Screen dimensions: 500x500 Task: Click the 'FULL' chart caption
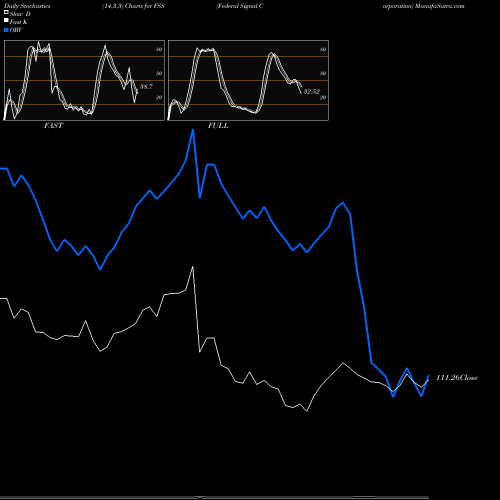click(218, 126)
